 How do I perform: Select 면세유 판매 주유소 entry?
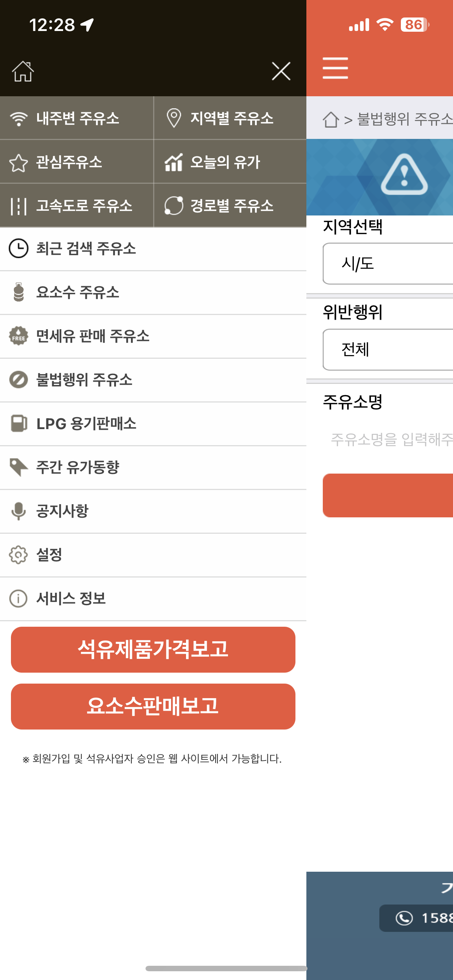pos(153,336)
